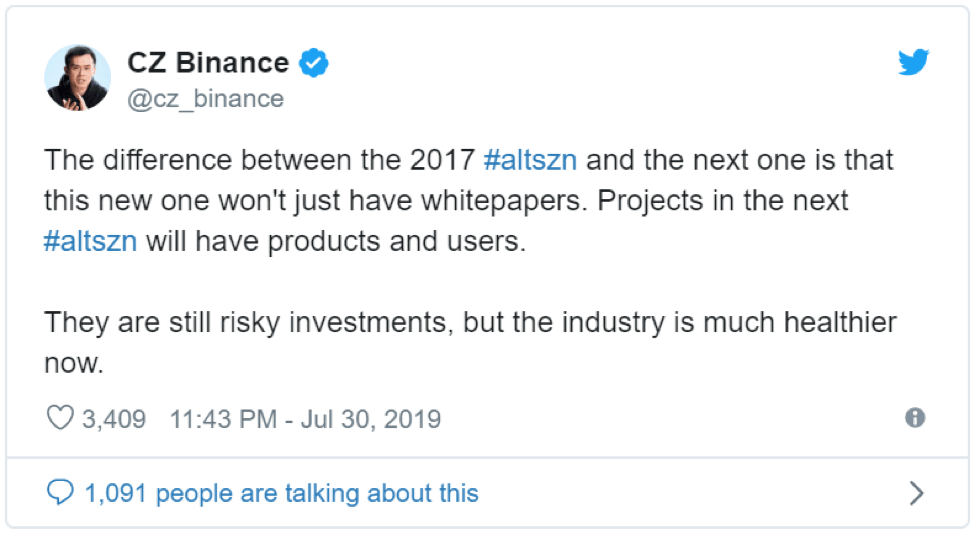974x533 pixels.
Task: Click the Twitter bird logo
Action: pos(913,62)
